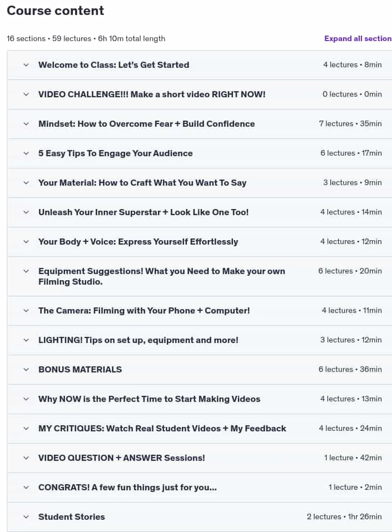The width and height of the screenshot is (392, 532).
Task: Select VIDEO QUESTION + ANSWER Sessions heading
Action: [122, 458]
